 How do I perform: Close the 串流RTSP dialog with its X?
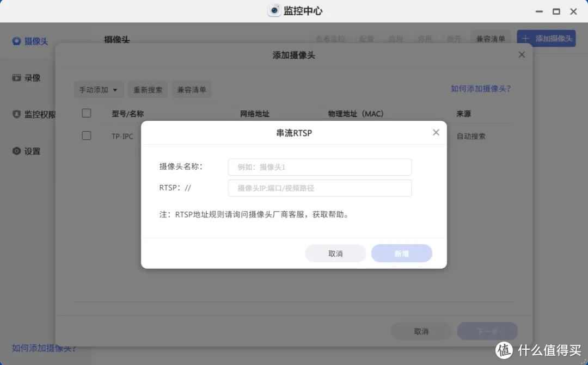point(436,132)
